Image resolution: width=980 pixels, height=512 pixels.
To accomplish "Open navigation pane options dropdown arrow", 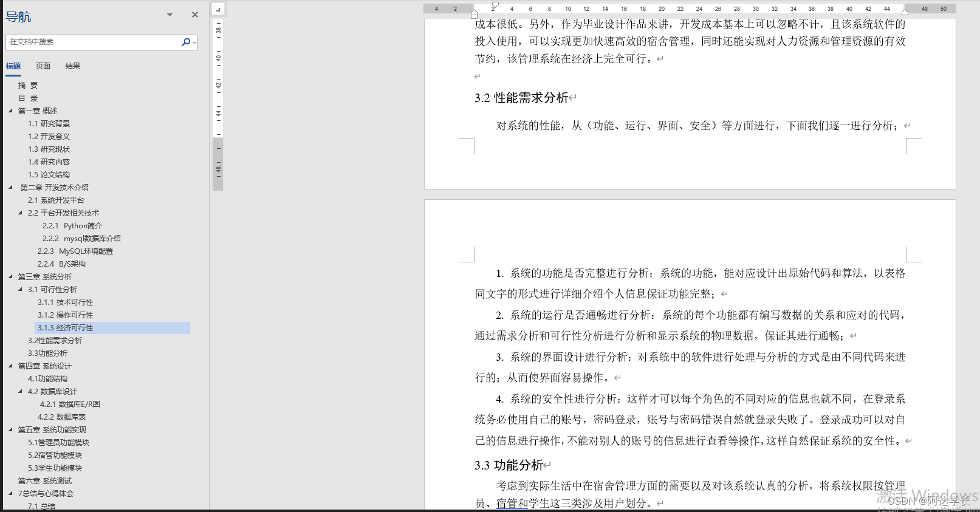I will [x=170, y=15].
